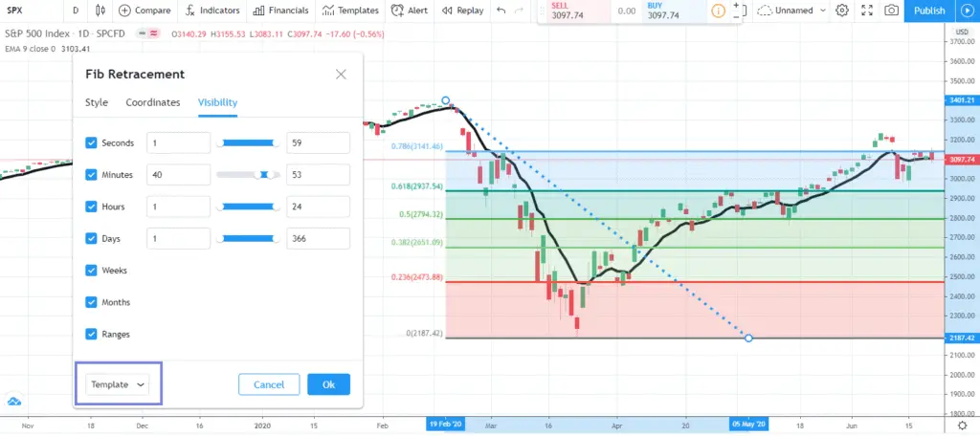Disable the Ranges checkbox

(x=91, y=335)
